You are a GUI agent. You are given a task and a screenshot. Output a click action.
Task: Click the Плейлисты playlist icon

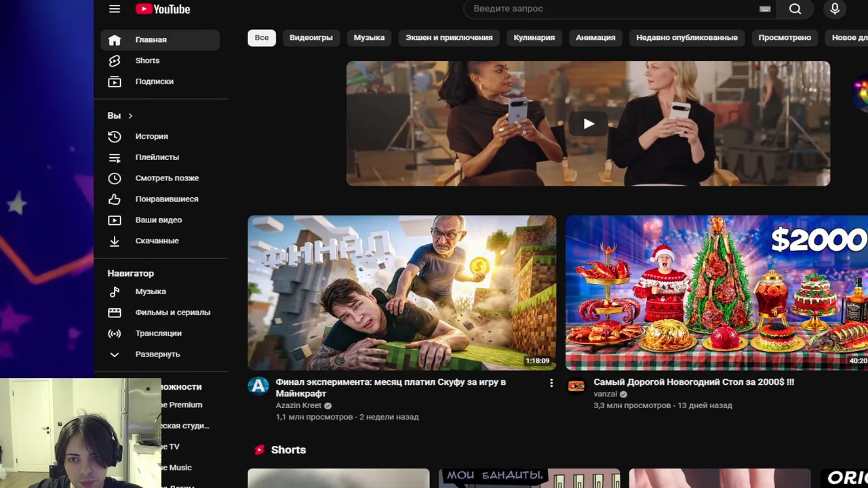tap(115, 157)
